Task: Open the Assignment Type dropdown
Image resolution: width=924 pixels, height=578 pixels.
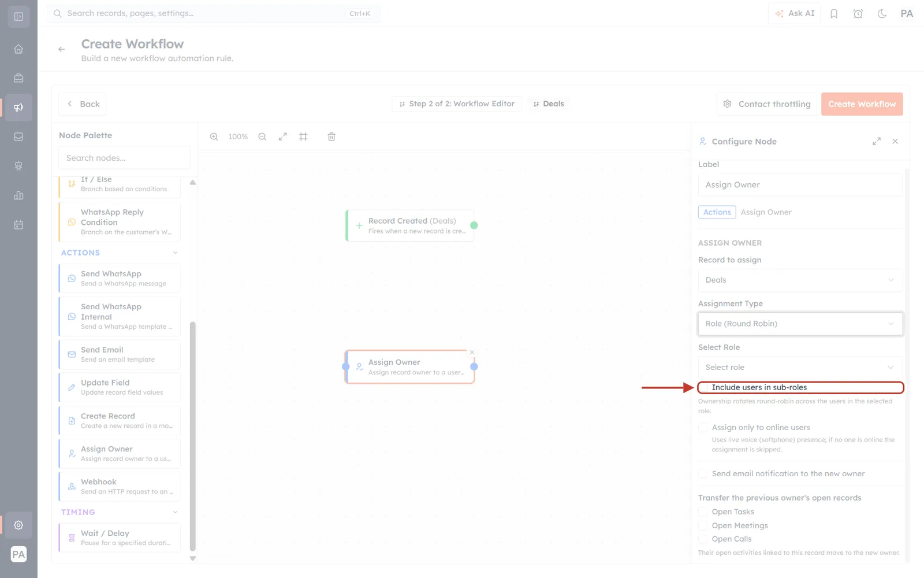Action: [800, 324]
